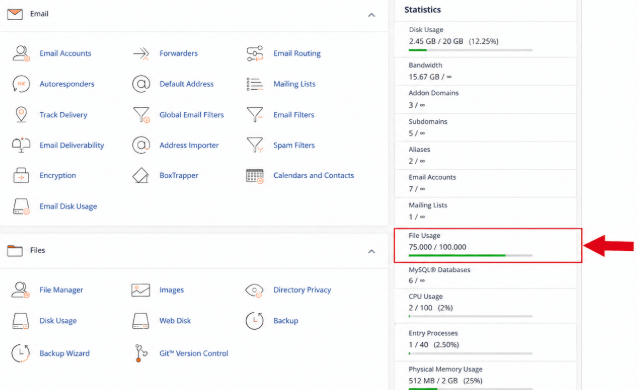Open the Disk Usage drive icon
Viewport: 638px width, 390px height.
coord(20,321)
